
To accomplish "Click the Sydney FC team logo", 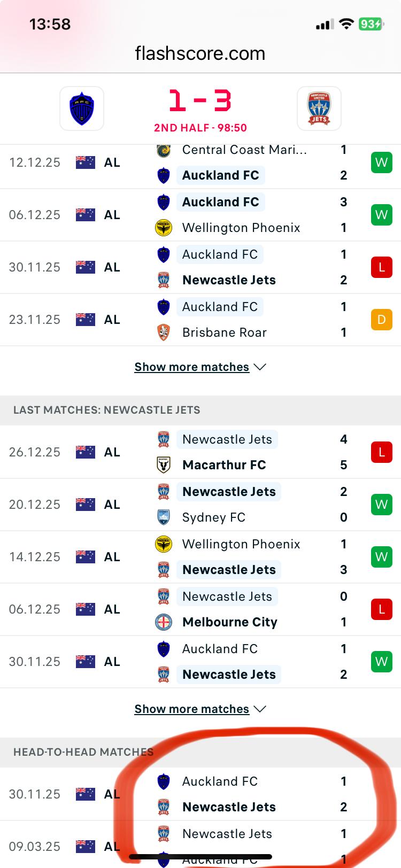I will (164, 517).
